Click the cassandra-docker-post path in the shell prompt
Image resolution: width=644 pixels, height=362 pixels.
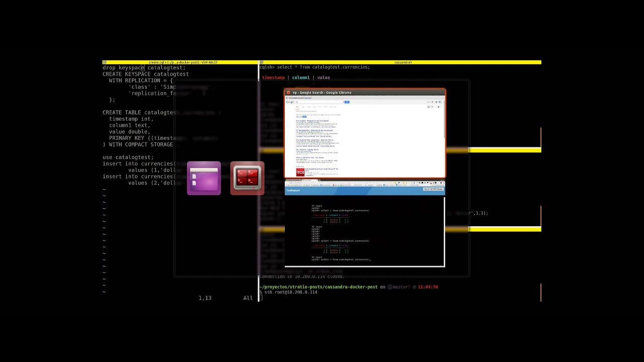click(318, 287)
